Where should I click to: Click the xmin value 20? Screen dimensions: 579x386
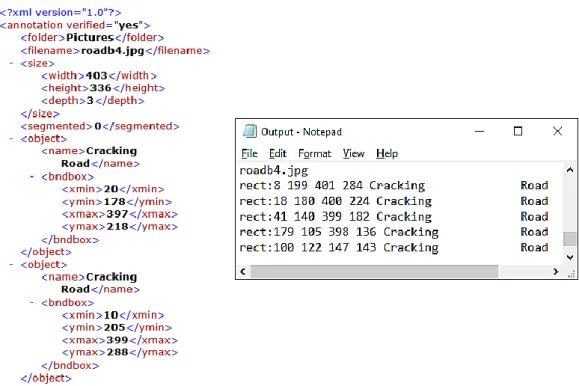pos(111,189)
